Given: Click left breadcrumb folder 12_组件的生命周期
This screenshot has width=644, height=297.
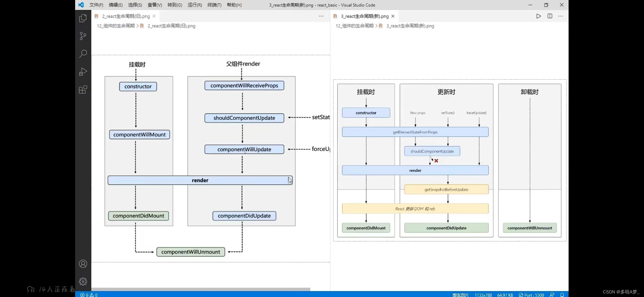Looking at the screenshot, I should [x=116, y=26].
